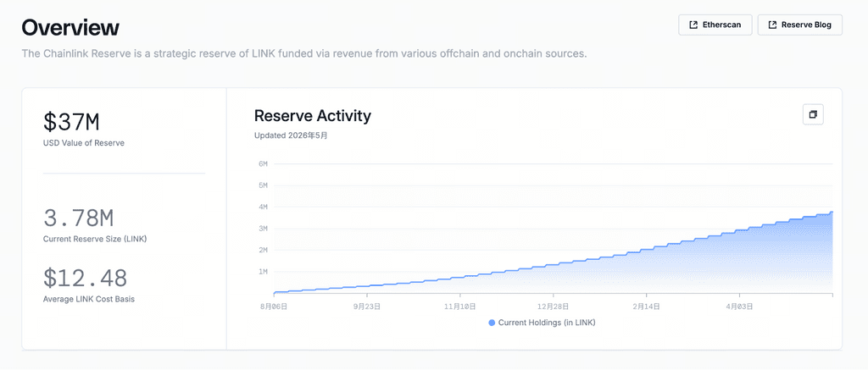Click the $37M USD value figure
This screenshot has width=868, height=370.
click(71, 122)
